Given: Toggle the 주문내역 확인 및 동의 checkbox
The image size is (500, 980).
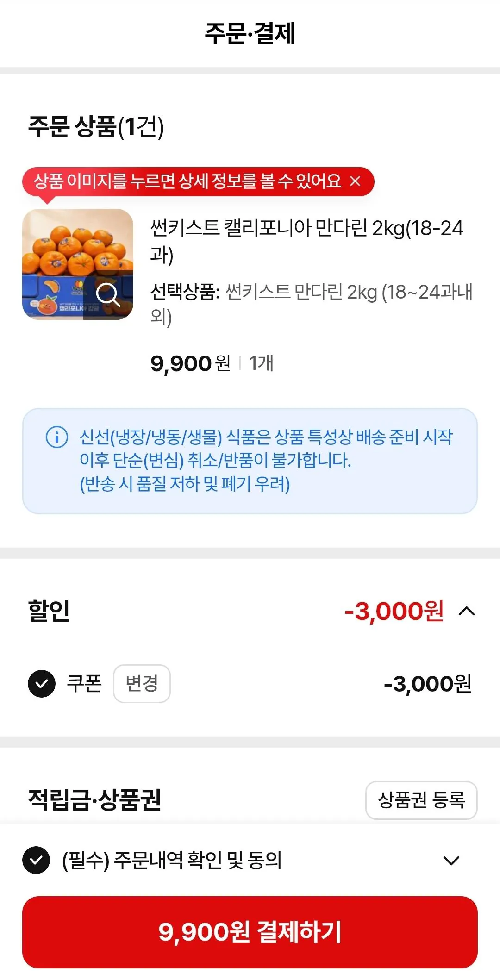Looking at the screenshot, I should pos(36,860).
